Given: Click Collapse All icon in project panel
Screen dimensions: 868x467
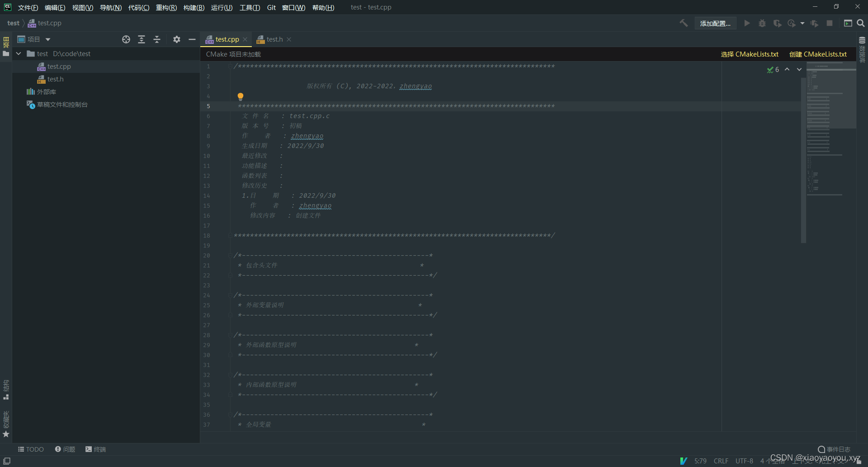Looking at the screenshot, I should pyautogui.click(x=157, y=39).
